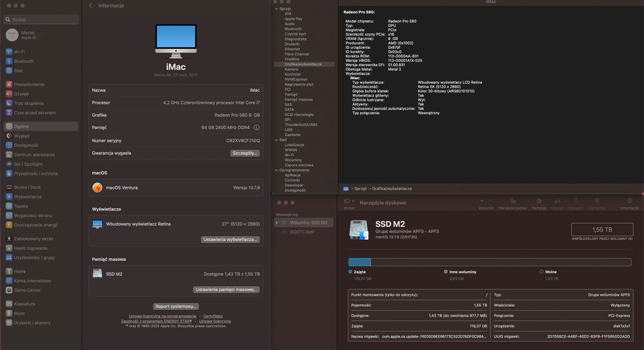
Task: Click Nazwa row showing iMac
Action: click(x=176, y=90)
